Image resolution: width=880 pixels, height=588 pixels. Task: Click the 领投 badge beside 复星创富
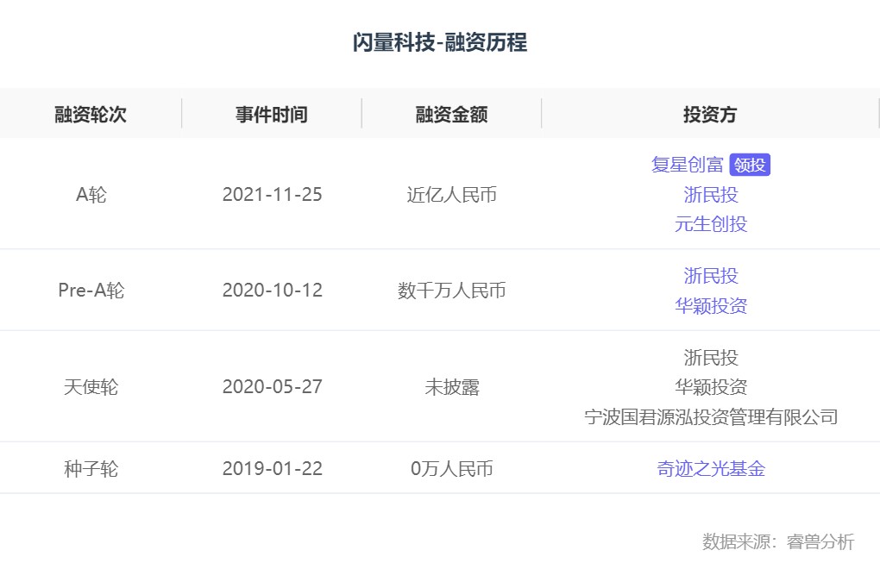750,165
